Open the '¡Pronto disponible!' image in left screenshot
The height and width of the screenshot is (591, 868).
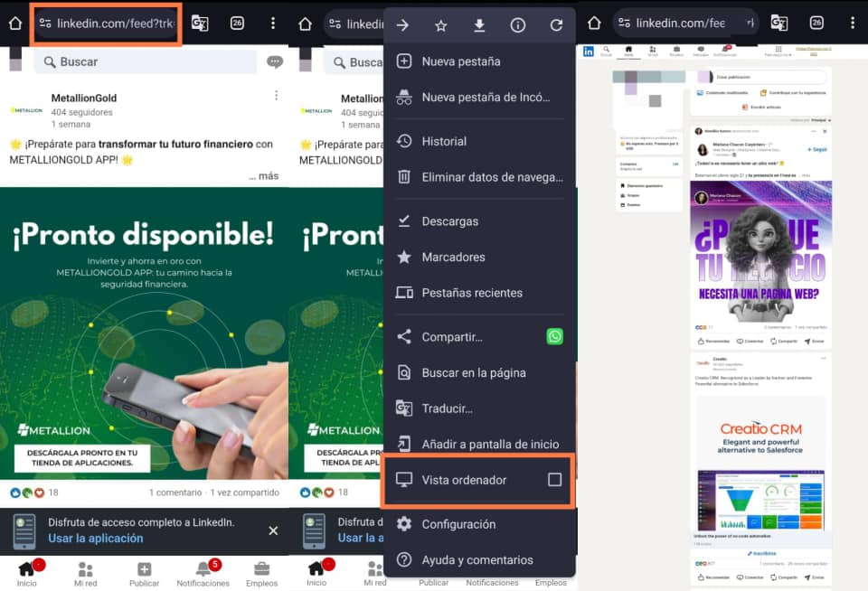pyautogui.click(x=144, y=333)
